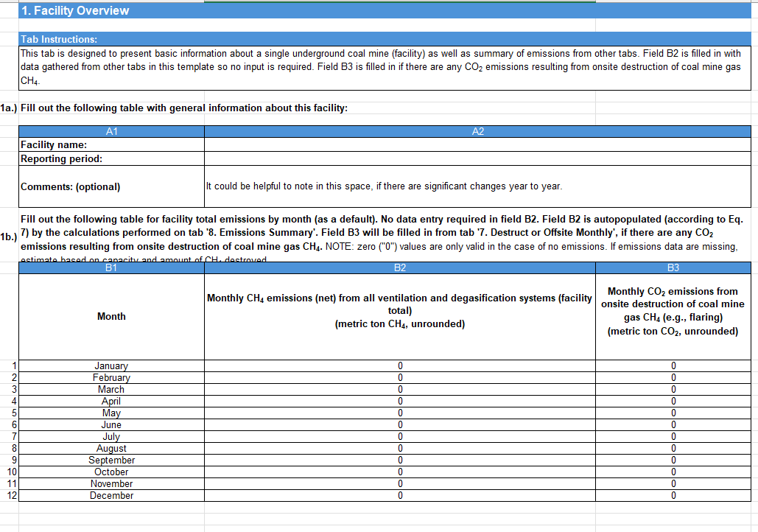Click the 1. Facility Overview title bar
758x532 pixels.
[x=295, y=10]
